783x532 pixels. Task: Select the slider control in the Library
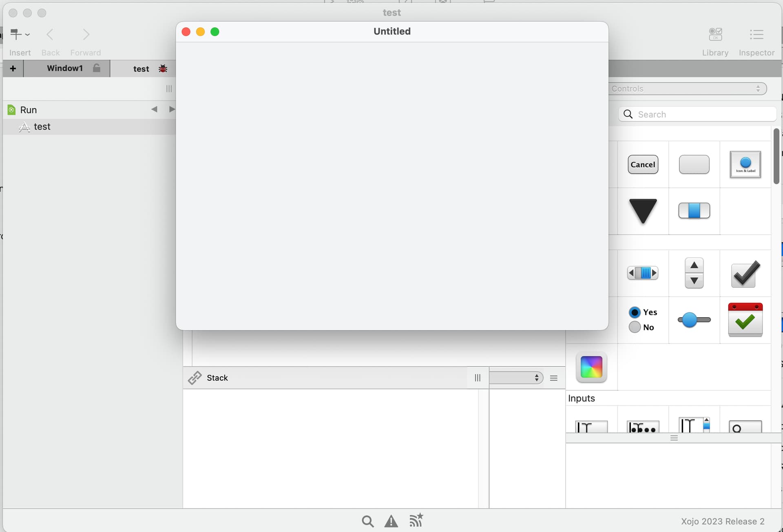pos(694,320)
